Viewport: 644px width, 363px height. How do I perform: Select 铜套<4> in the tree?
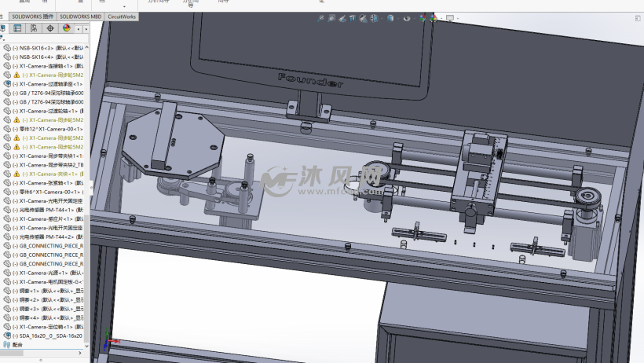48,317
